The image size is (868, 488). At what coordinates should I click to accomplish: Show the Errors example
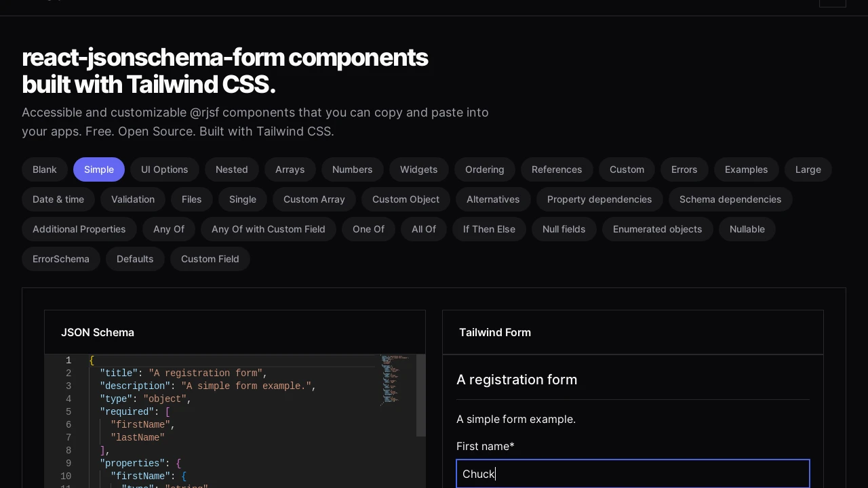(x=684, y=169)
